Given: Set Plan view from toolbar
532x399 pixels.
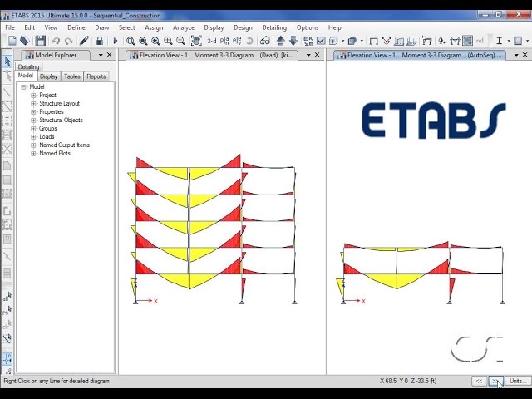Looking at the screenshot, I should tap(224, 41).
